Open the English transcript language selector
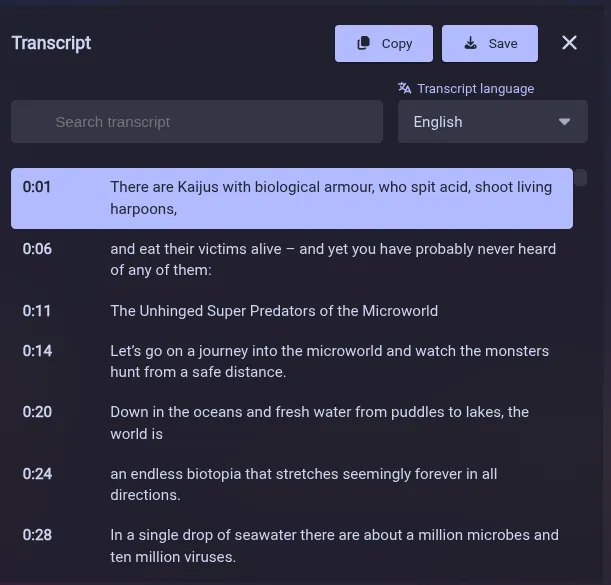The width and height of the screenshot is (611, 585). tap(493, 122)
